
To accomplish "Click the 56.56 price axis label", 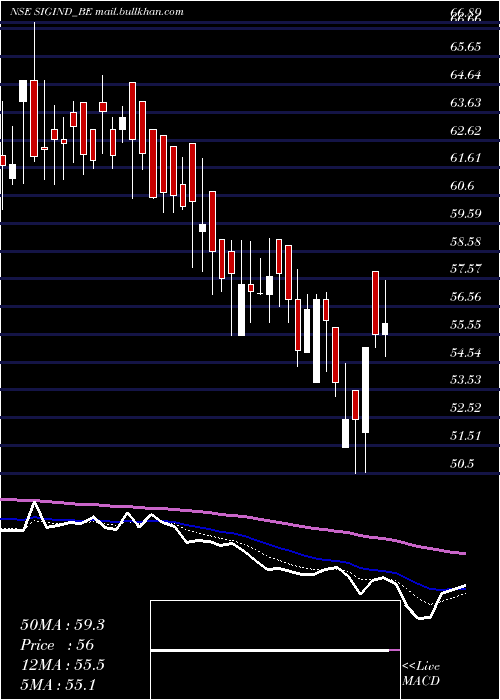I will point(466,297).
